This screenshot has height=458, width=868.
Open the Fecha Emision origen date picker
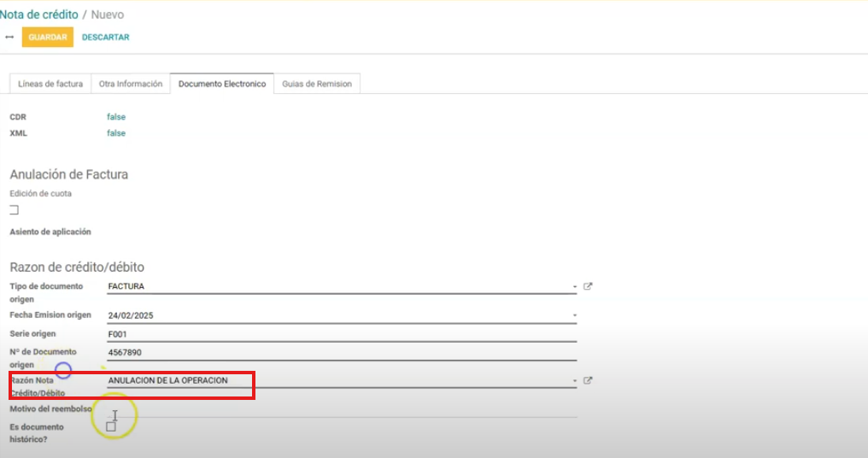coord(342,315)
